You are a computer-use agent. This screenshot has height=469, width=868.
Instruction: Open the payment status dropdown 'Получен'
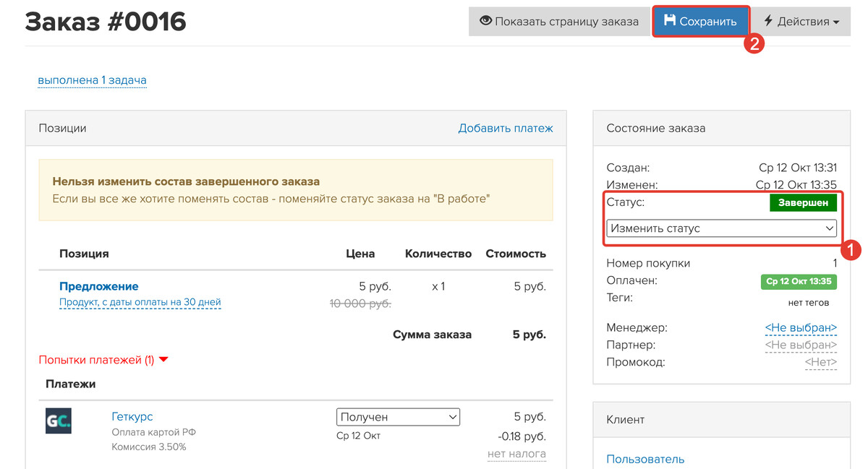pos(398,417)
